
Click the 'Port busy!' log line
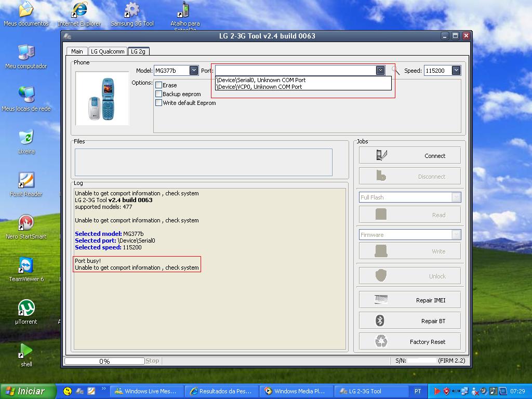88,261
